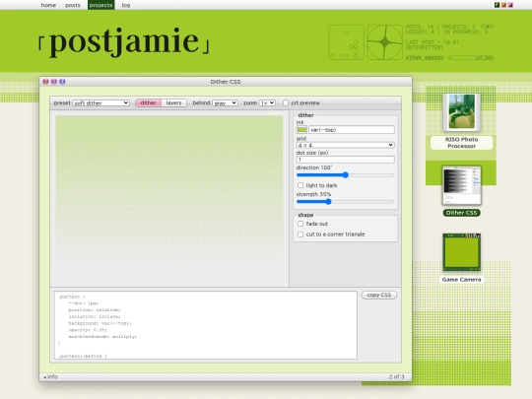Open the projects navigation item
The image size is (532, 399).
(101, 5)
